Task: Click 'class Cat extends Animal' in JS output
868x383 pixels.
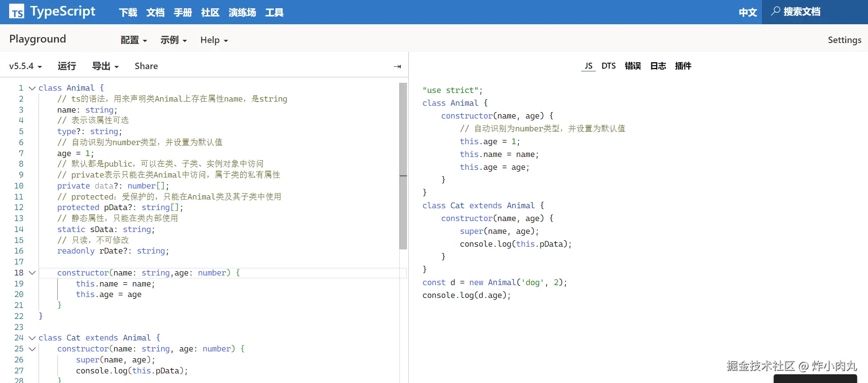Action: click(x=483, y=205)
